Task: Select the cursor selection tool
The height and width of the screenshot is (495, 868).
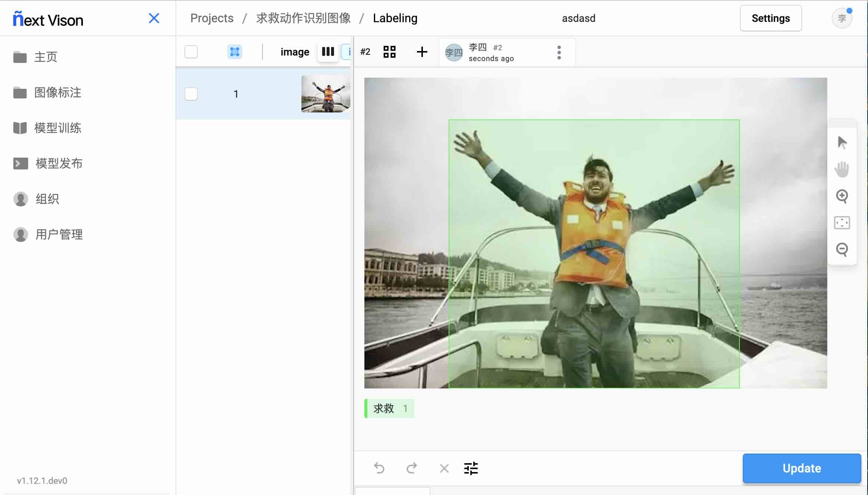Action: pyautogui.click(x=842, y=142)
